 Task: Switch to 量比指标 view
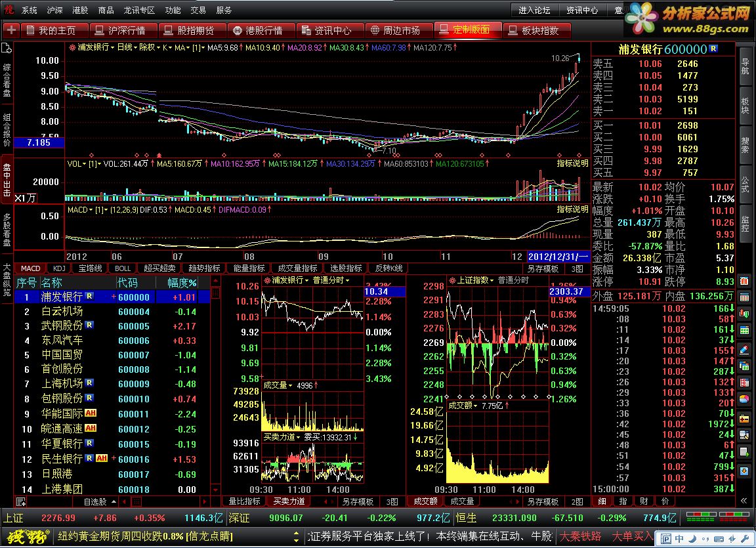point(244,501)
